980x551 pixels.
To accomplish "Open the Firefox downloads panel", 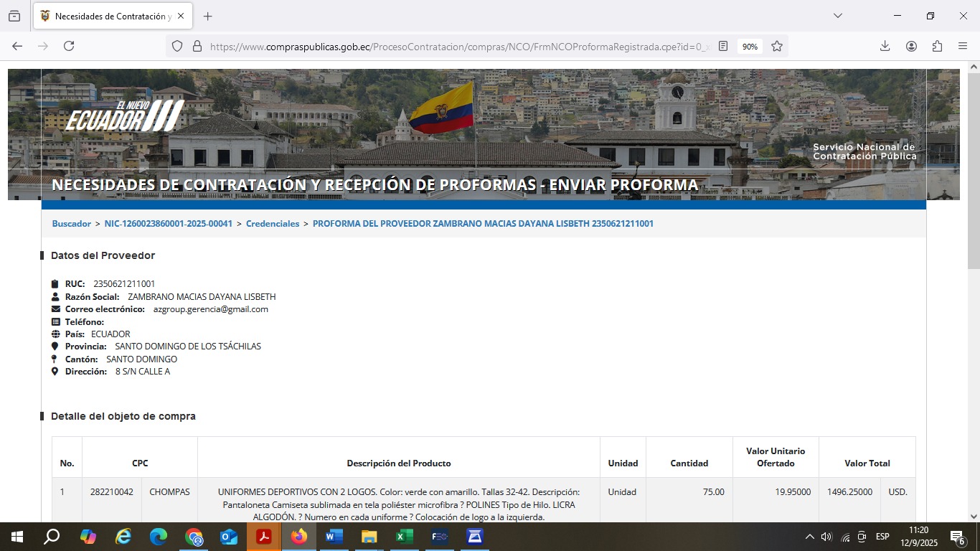I will point(885,46).
